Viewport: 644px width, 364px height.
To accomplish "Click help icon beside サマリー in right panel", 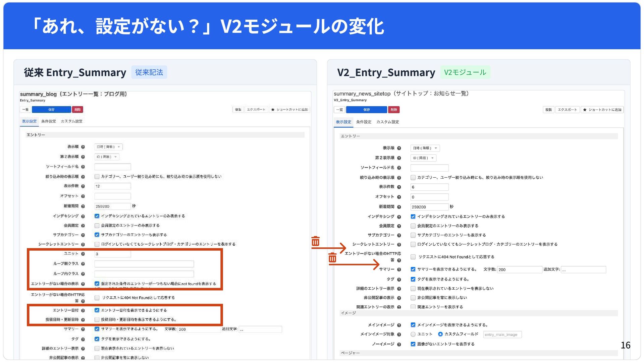I will click(x=399, y=270).
